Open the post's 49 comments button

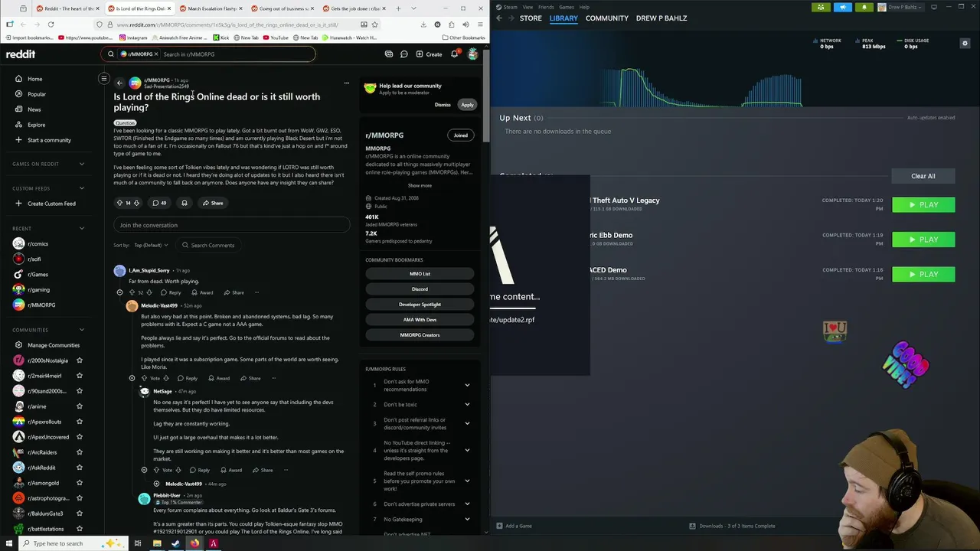pyautogui.click(x=158, y=203)
